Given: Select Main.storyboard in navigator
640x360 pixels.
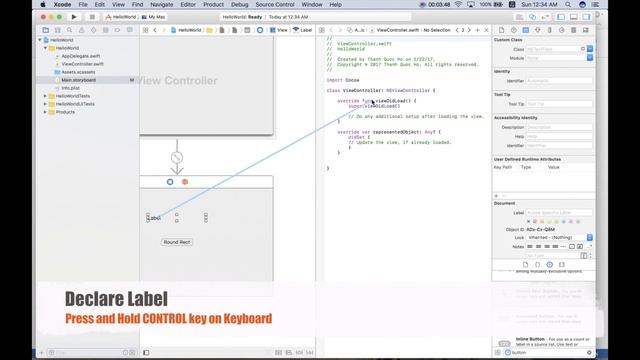Looking at the screenshot, I should click(78, 80).
